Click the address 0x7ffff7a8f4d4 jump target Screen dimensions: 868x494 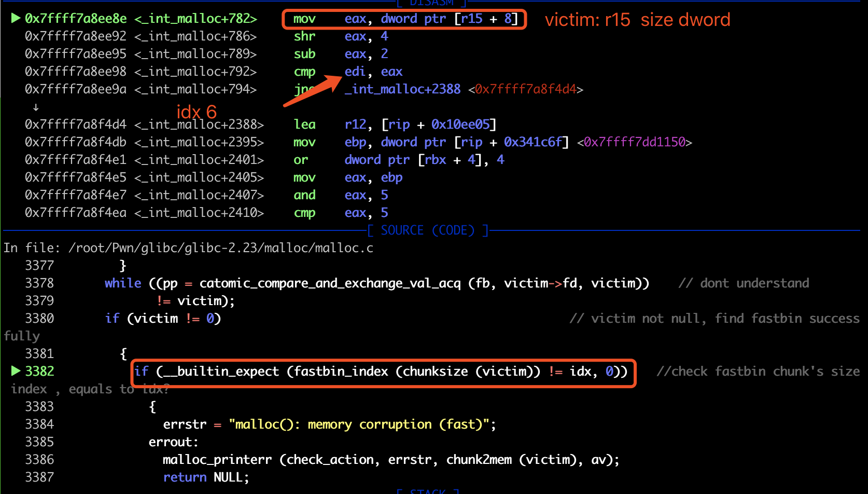(x=525, y=89)
